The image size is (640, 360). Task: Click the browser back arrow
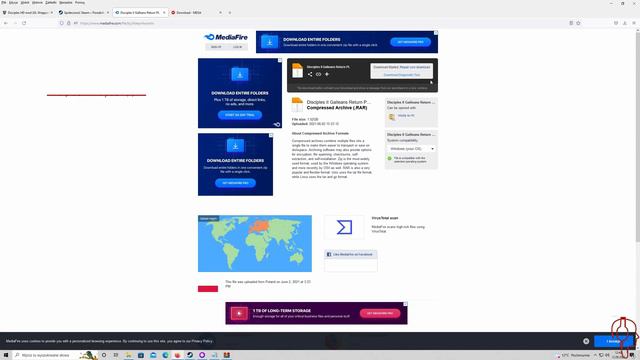[x=6, y=23]
